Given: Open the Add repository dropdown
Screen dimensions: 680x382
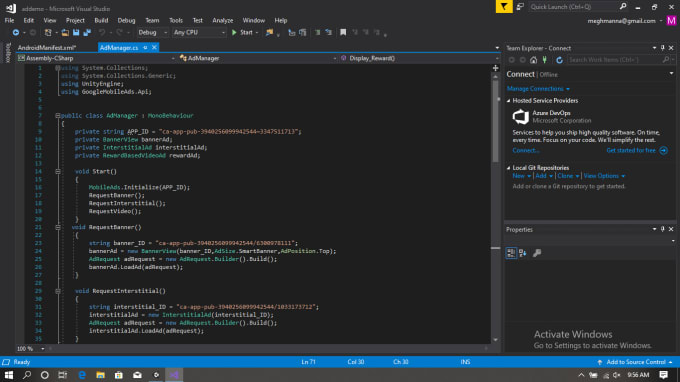Looking at the screenshot, I should pyautogui.click(x=544, y=176).
